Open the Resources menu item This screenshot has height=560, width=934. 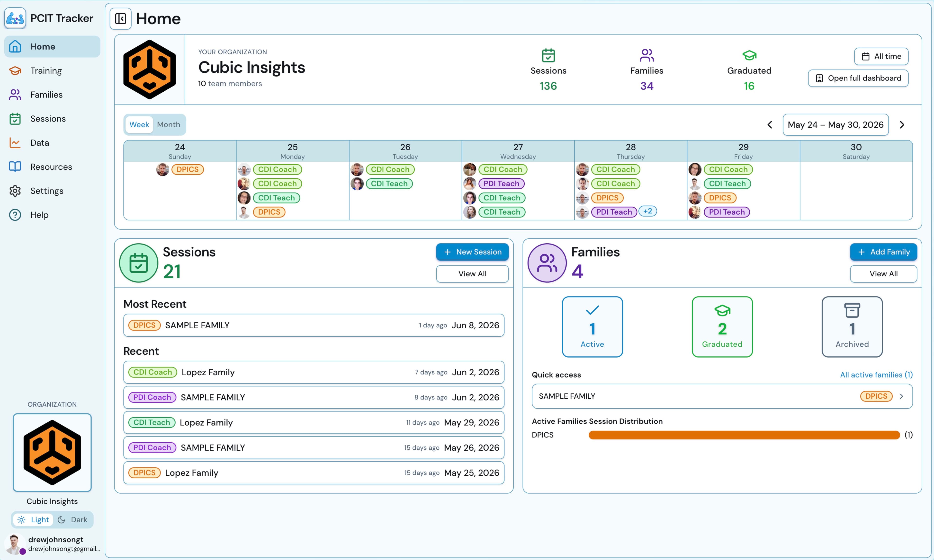pos(52,167)
